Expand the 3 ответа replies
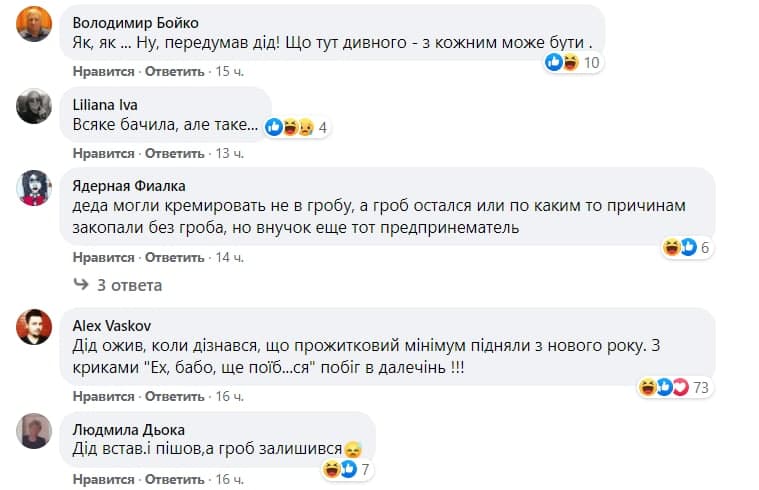 pyautogui.click(x=128, y=285)
